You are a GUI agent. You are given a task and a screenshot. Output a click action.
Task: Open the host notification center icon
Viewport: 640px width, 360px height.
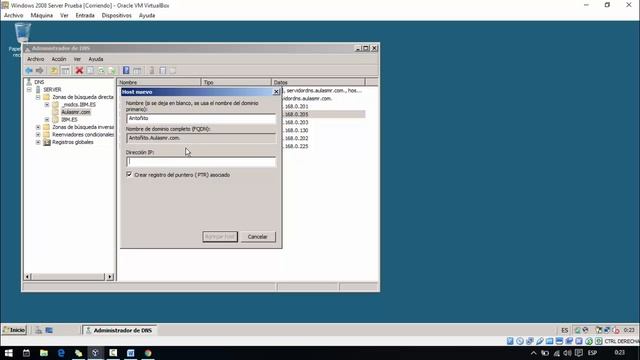click(x=578, y=353)
